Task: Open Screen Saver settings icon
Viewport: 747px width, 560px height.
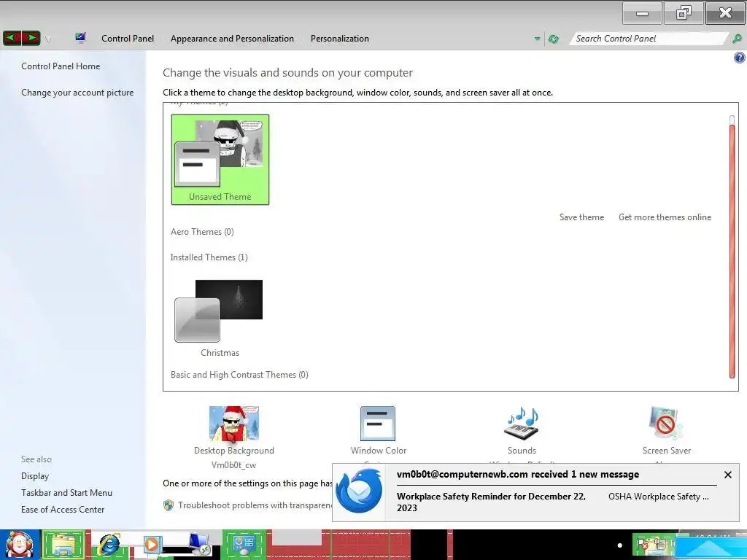Action: (666, 424)
